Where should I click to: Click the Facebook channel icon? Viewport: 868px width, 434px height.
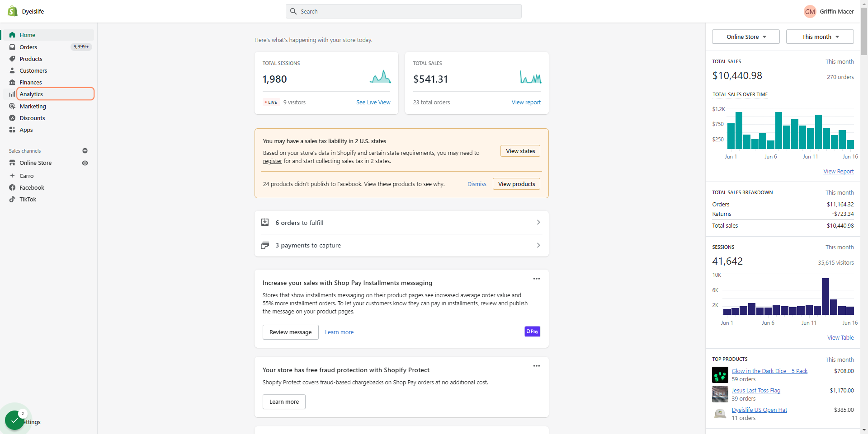point(12,187)
